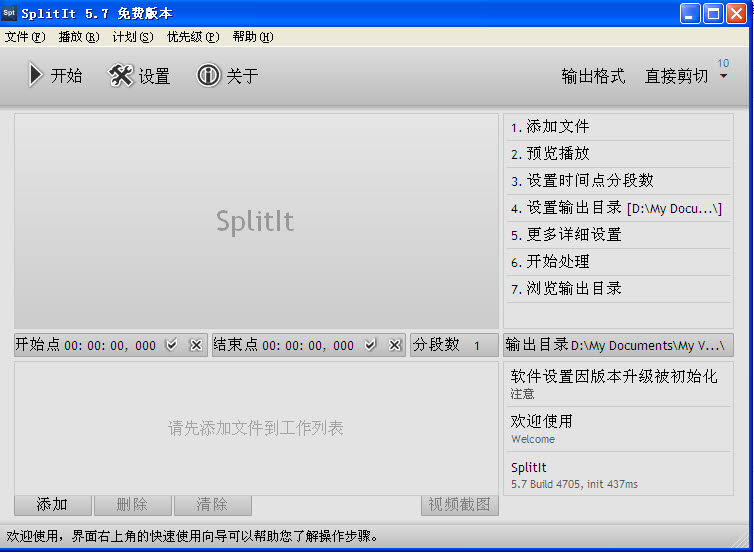The width and height of the screenshot is (754, 553).
Task: Choose wizard step 5. 更多详细设置
Action: (x=618, y=235)
